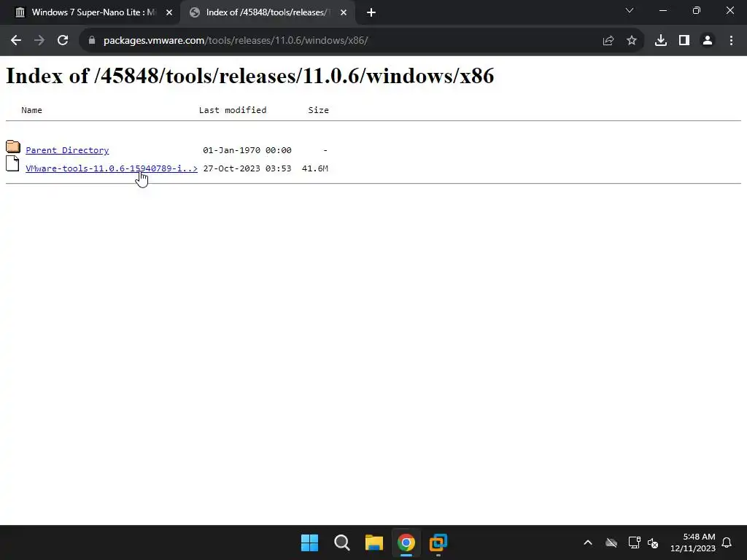Close the Windows 7 Super-Nano Lite tab

[169, 13]
